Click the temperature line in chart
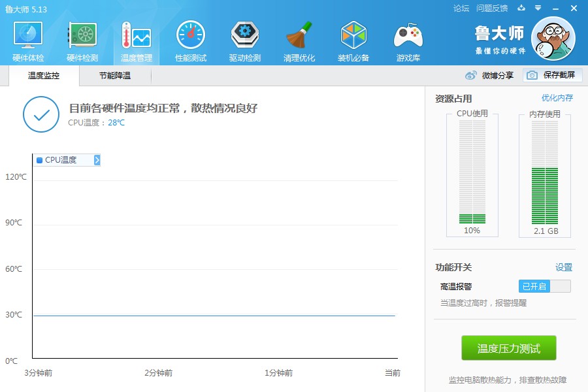Screen dimensions: 588x392 (214, 316)
